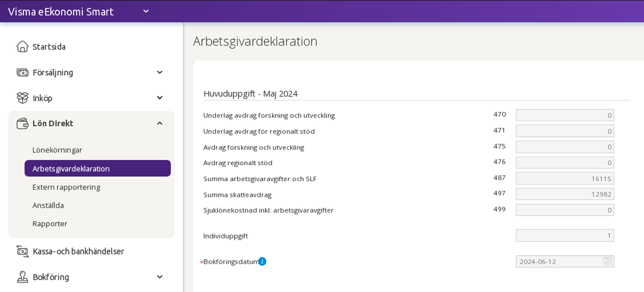Click the code number 499

(x=500, y=209)
